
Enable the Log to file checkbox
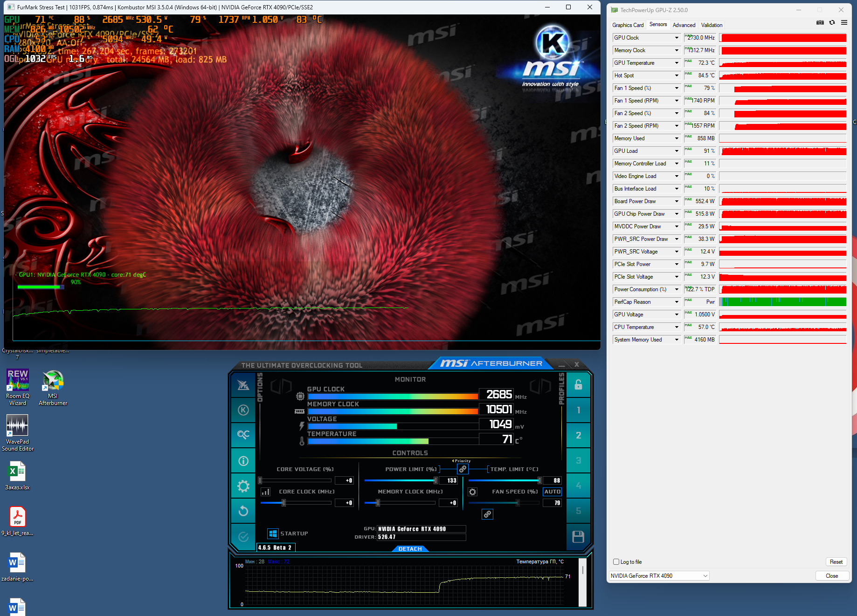point(616,562)
